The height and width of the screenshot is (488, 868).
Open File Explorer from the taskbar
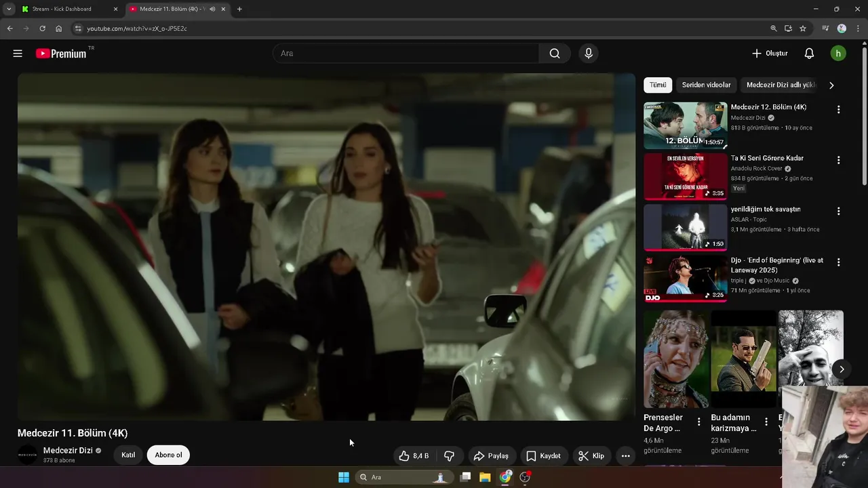coord(485,477)
